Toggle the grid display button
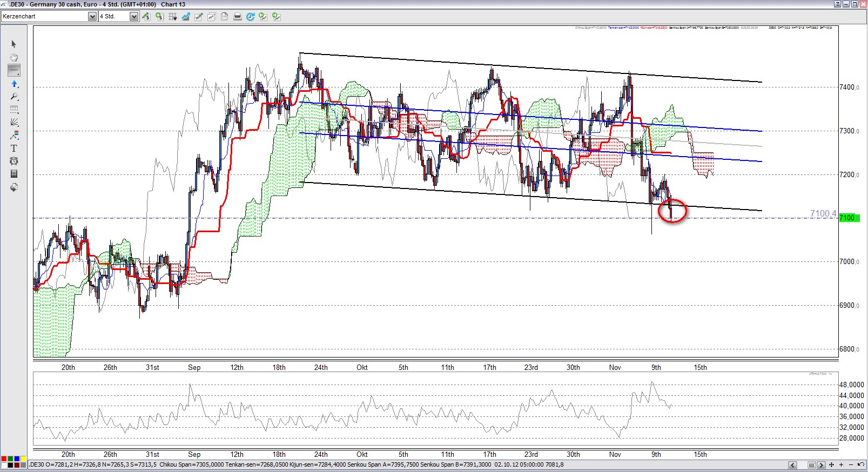868x472 pixels. [172, 17]
